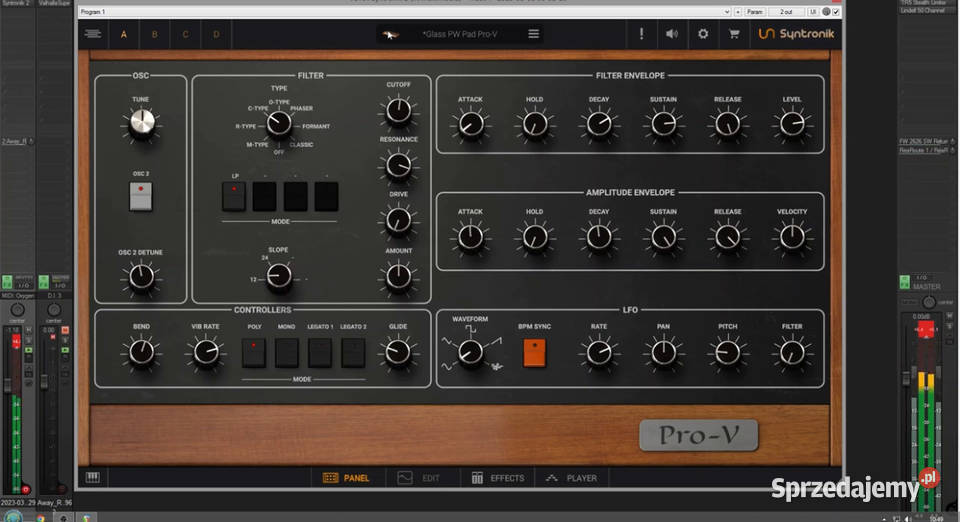Click the LFO Pan knob
The height and width of the screenshot is (522, 960).
click(x=664, y=353)
